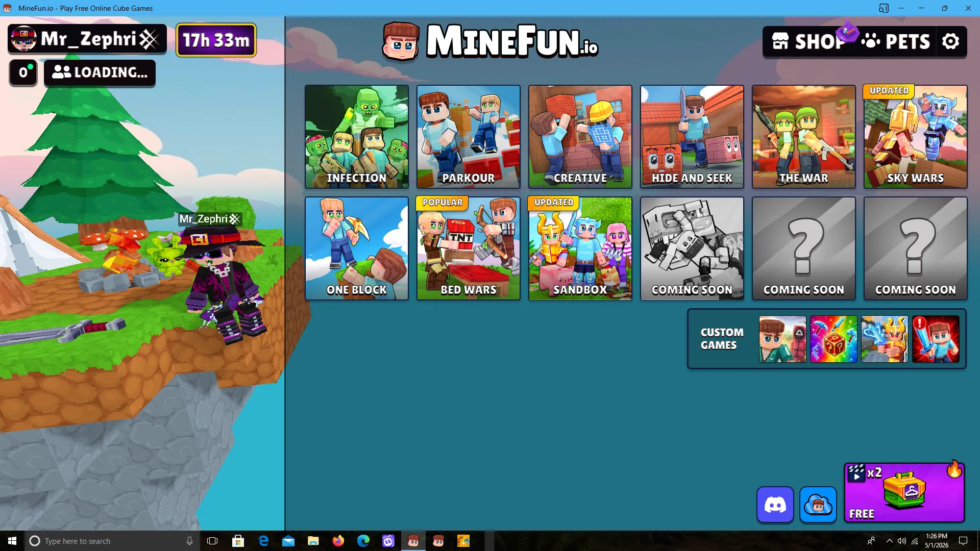Open the Mr_Zephri profile button
980x551 pixels.
[87, 39]
